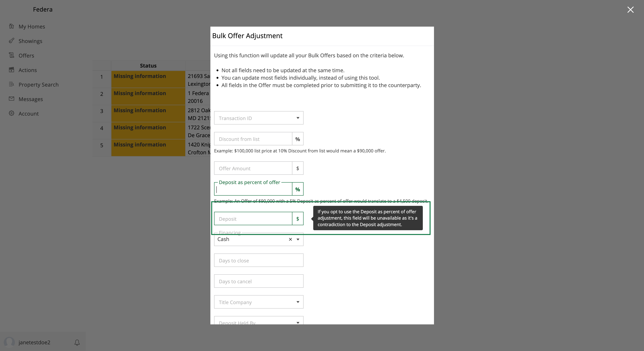This screenshot has width=644, height=351.
Task: Select row 5 Missing information status
Action: tap(148, 148)
